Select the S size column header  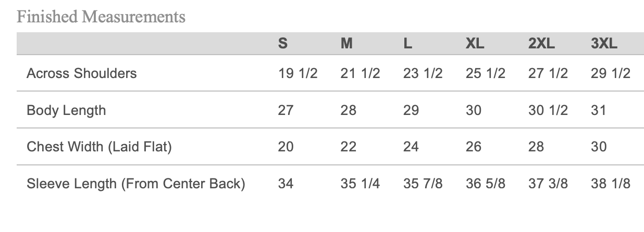tap(282, 44)
